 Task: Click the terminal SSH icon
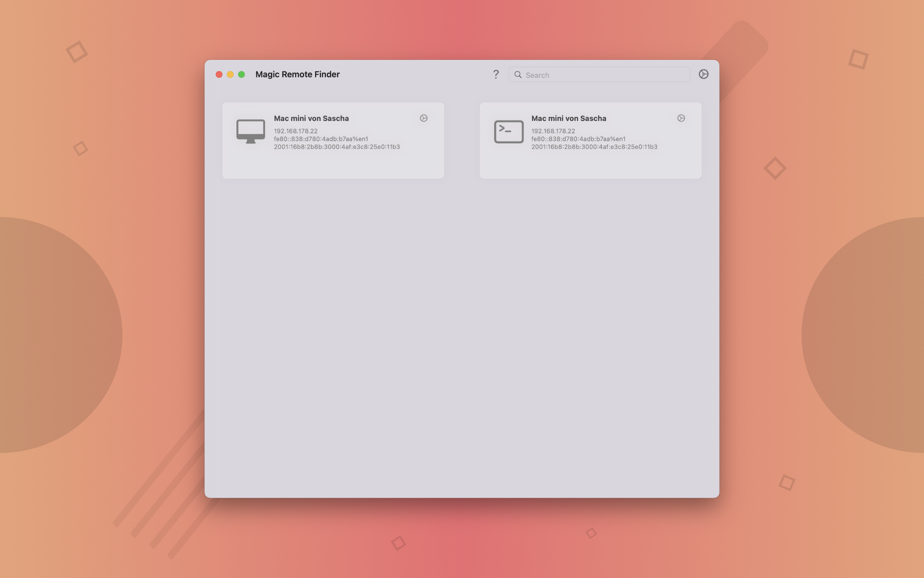pyautogui.click(x=509, y=131)
